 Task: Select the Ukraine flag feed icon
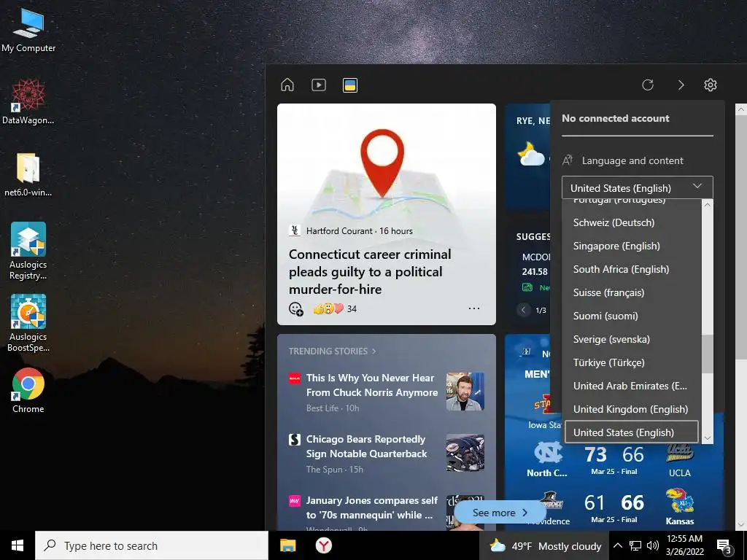click(350, 85)
